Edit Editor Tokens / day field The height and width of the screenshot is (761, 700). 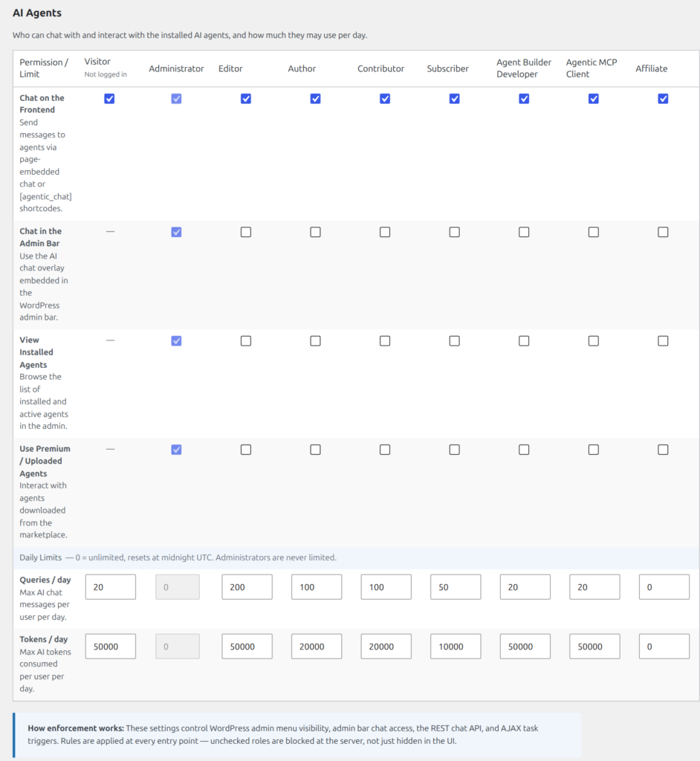click(x=247, y=646)
